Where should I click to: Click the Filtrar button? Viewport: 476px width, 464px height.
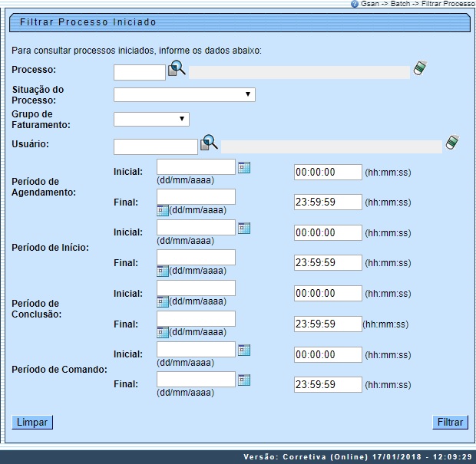point(450,422)
